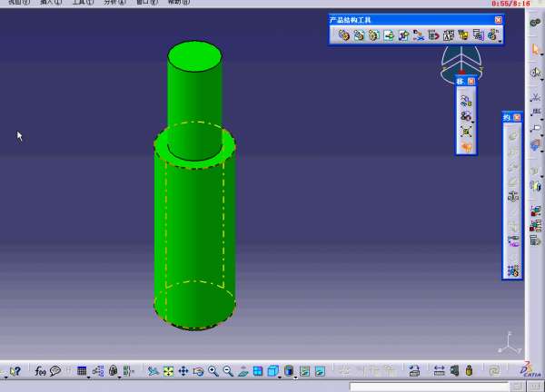Screen dimensions: 545x392
Task: Start Fast Multi Instantiation
Action: coord(492,35)
